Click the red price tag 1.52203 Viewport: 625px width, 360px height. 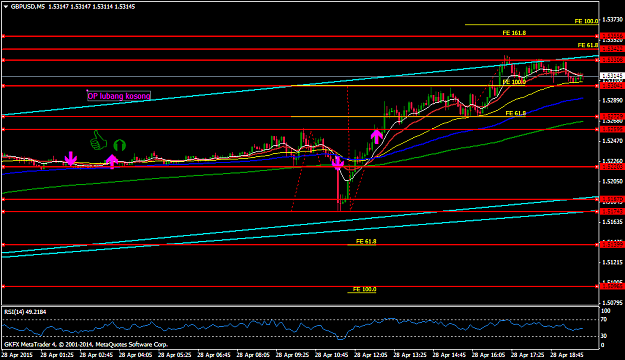(612, 167)
